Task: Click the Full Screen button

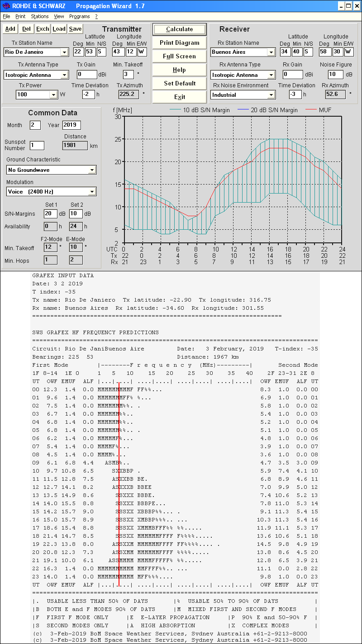Action: point(180,56)
